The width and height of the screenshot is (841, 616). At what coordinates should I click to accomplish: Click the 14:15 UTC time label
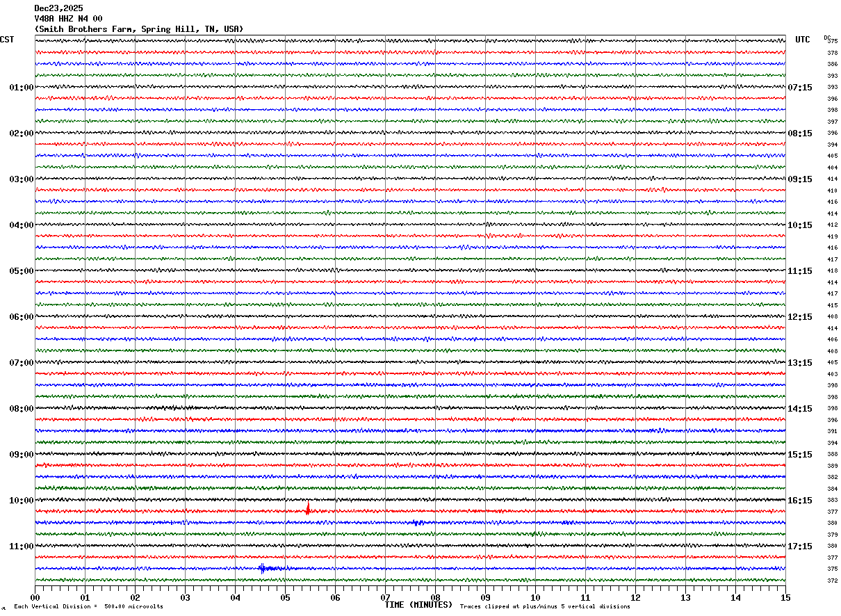(800, 409)
